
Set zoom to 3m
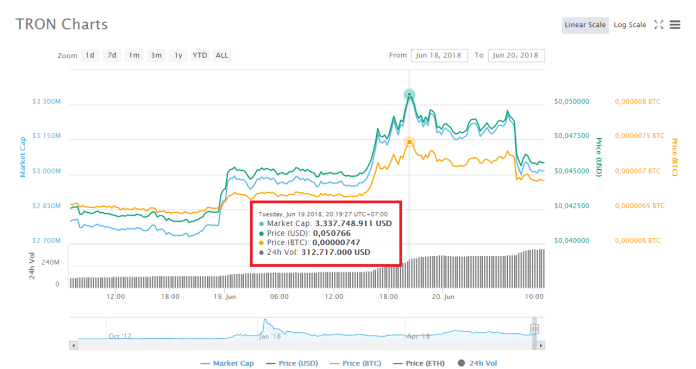tap(156, 56)
